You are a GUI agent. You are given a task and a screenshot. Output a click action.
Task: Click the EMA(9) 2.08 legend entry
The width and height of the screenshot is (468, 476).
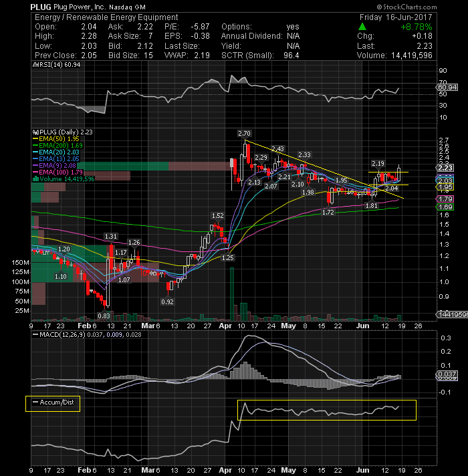point(54,165)
